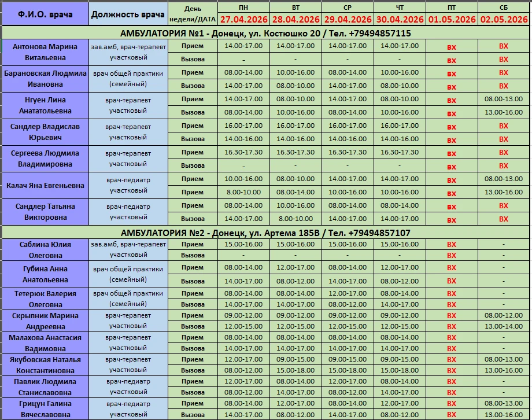Click Якубовская's Tuesday Вызова cell "15.00-18.00"
This screenshot has height=420, width=532.
click(x=295, y=370)
